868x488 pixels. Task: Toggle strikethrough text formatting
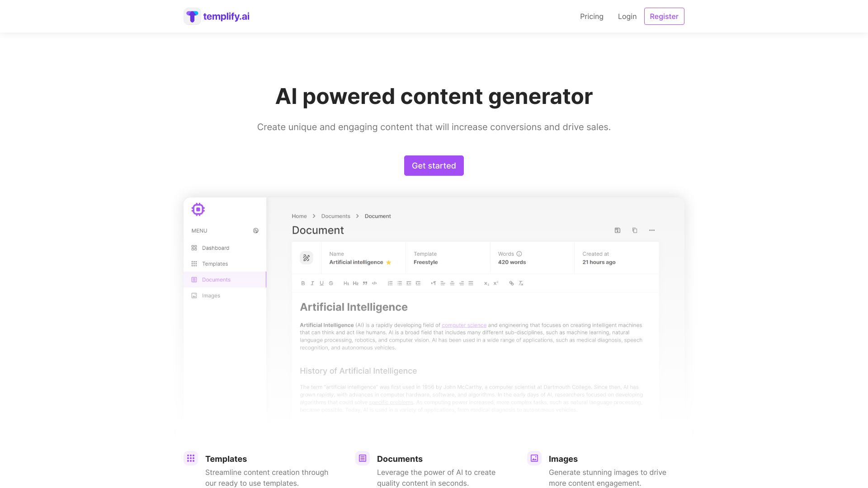pyautogui.click(x=331, y=283)
